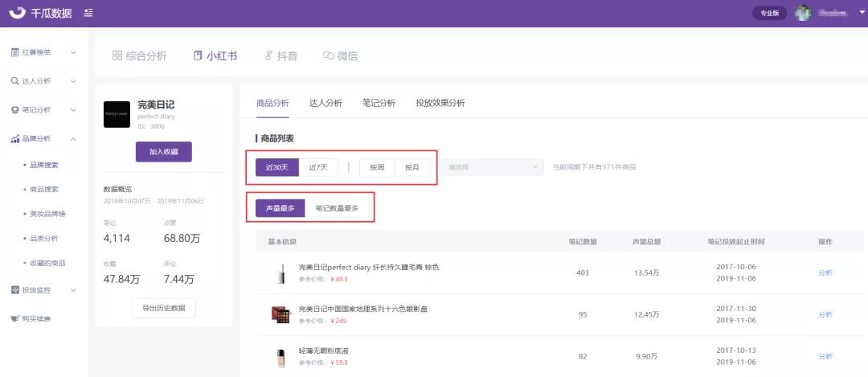Click the 13.54万 volume value
868x377 pixels.
647,273
